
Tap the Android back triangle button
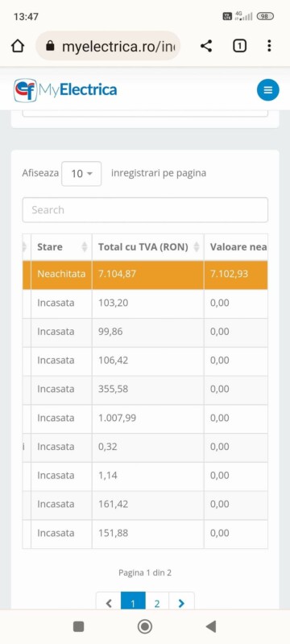pyautogui.click(x=211, y=626)
